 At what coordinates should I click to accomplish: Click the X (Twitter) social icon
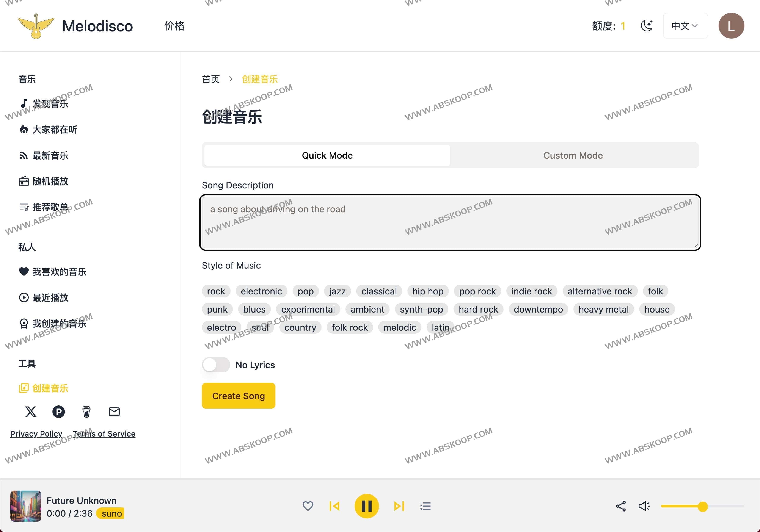pyautogui.click(x=31, y=412)
